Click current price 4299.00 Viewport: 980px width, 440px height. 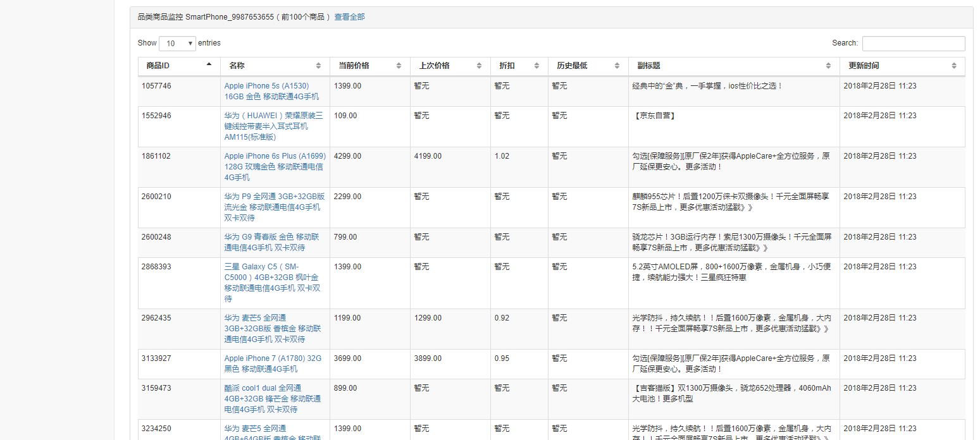click(347, 156)
